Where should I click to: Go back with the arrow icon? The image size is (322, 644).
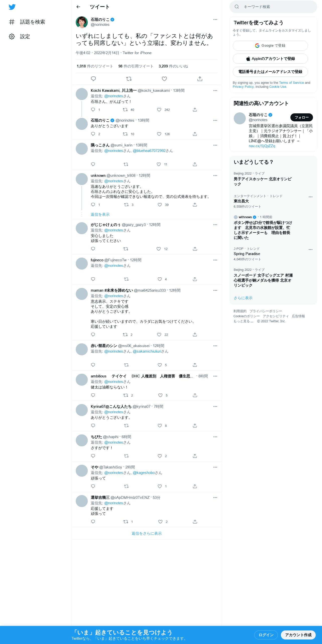pos(78,7)
